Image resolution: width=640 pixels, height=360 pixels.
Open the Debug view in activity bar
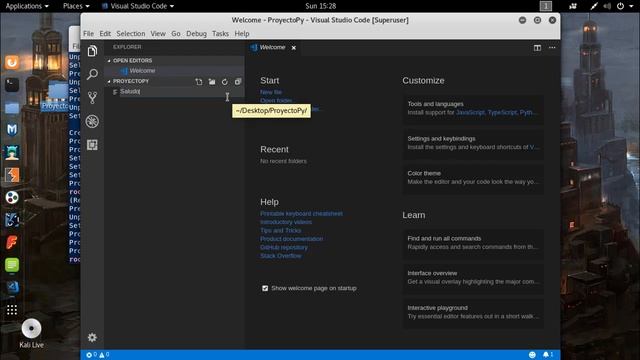point(92,121)
